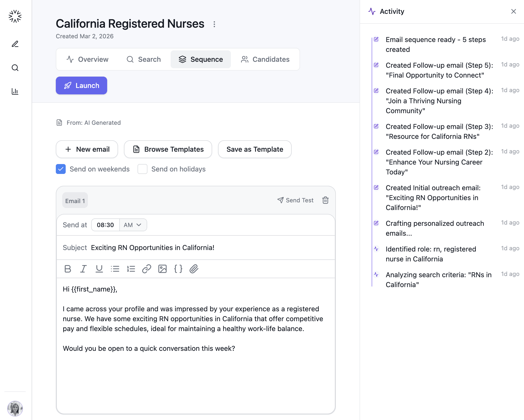Close the Activity panel
The width and height of the screenshot is (524, 420).
click(514, 11)
